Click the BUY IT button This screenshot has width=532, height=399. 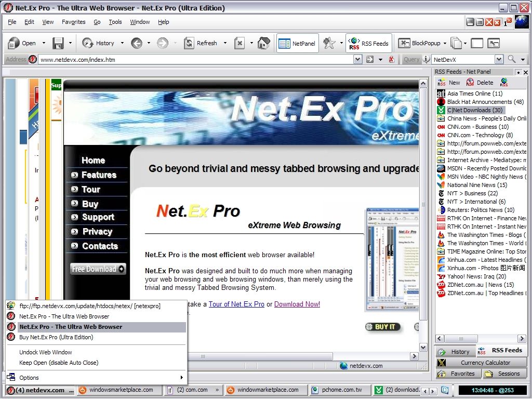383,327
